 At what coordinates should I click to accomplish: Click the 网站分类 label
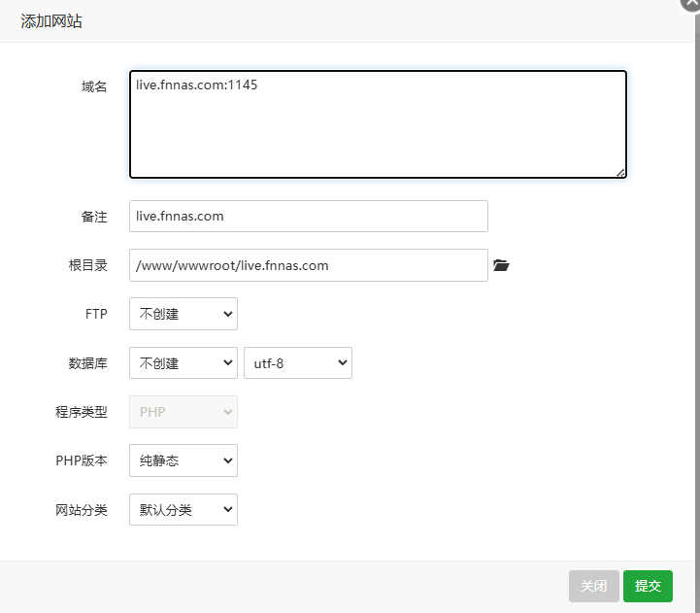[x=82, y=510]
